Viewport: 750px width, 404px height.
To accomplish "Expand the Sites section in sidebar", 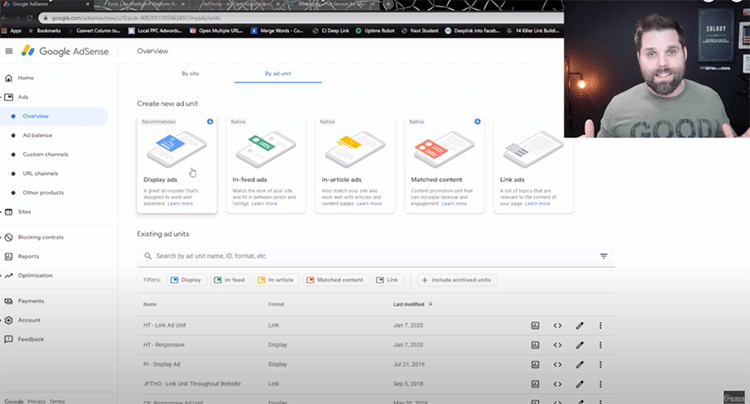I will tap(9, 212).
